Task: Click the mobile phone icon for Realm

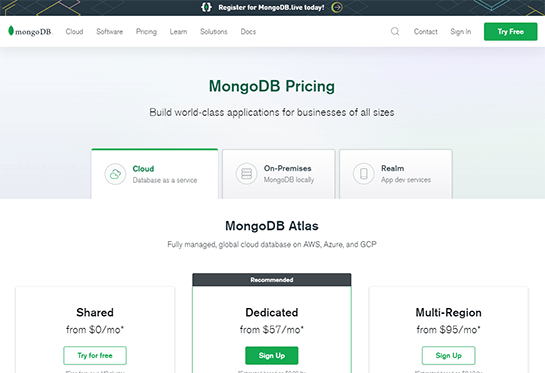Action: pos(364,173)
